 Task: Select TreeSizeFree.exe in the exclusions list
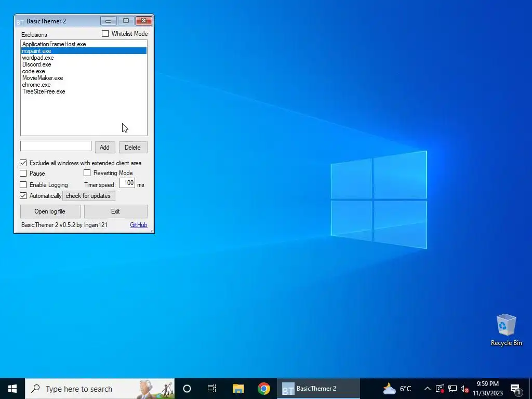click(84, 91)
